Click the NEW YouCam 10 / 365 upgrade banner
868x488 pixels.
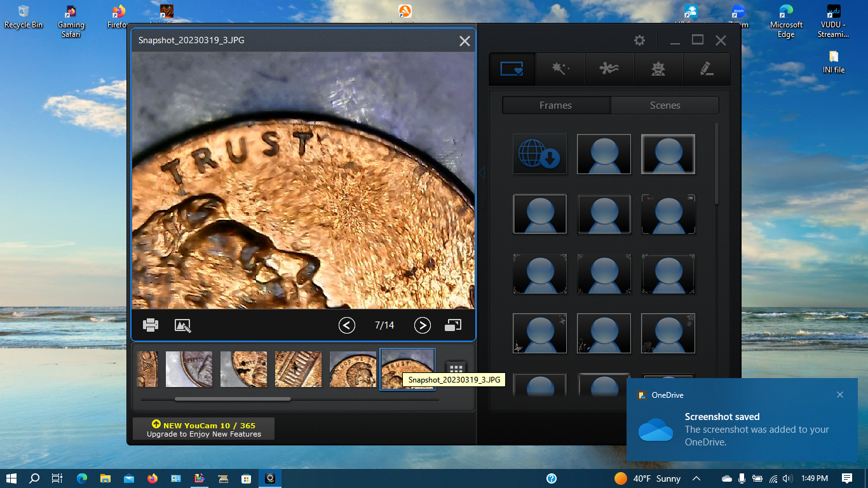click(x=203, y=429)
